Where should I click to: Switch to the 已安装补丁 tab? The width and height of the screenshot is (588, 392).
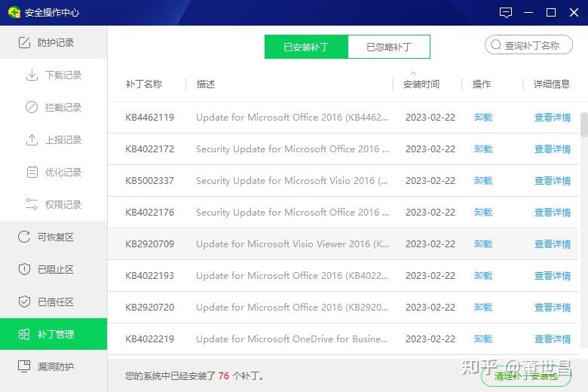(306, 47)
